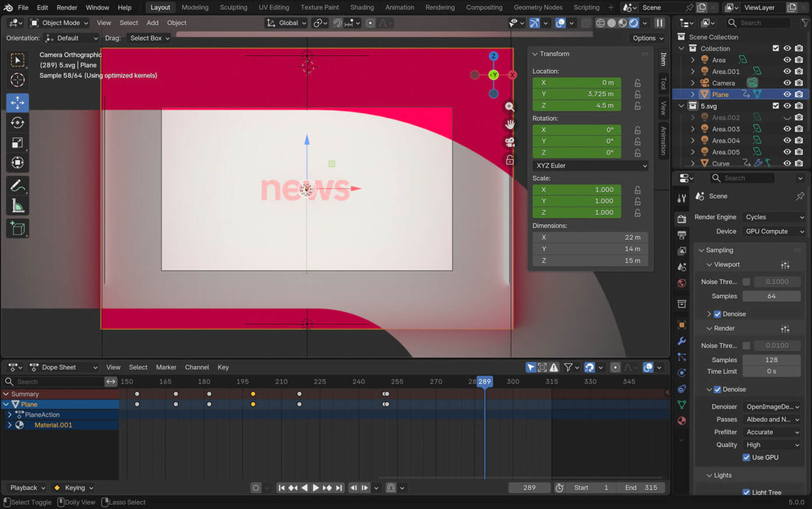Image resolution: width=812 pixels, height=509 pixels.
Task: Expand the PlaneAction channel
Action: 10,415
